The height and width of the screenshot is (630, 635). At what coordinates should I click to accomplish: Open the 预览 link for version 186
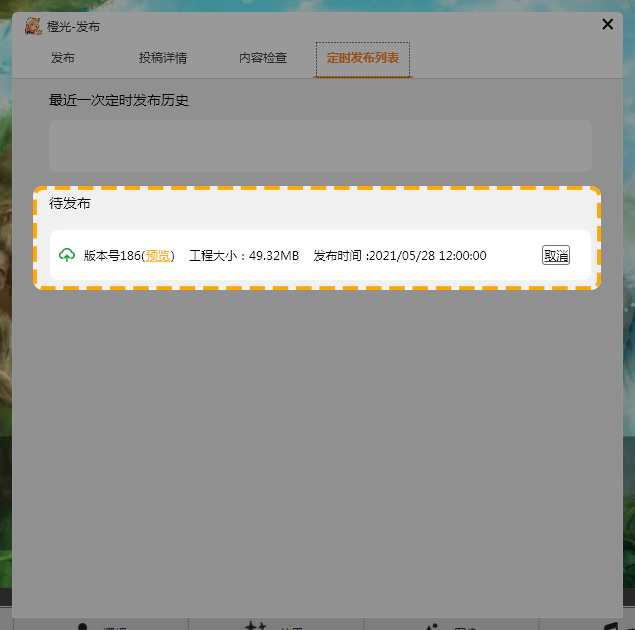(x=158, y=255)
